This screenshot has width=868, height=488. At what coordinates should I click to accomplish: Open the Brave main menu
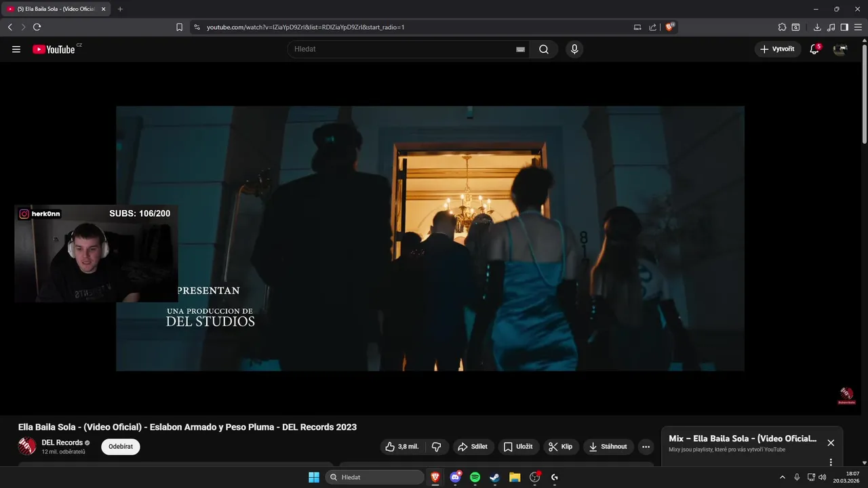click(x=858, y=27)
